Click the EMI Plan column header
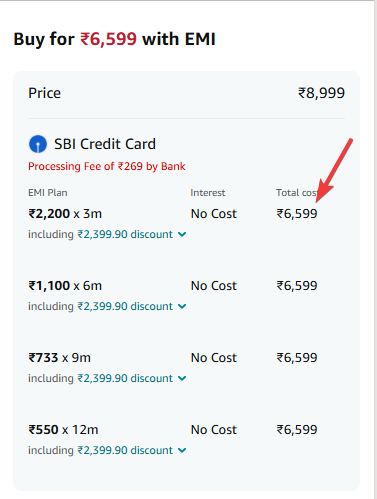The width and height of the screenshot is (377, 499). (48, 193)
